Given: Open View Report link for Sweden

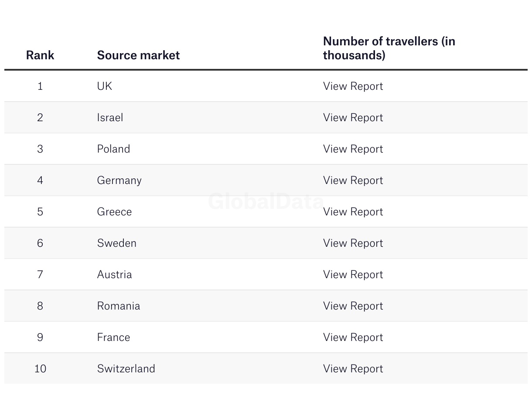Looking at the screenshot, I should click(353, 243).
